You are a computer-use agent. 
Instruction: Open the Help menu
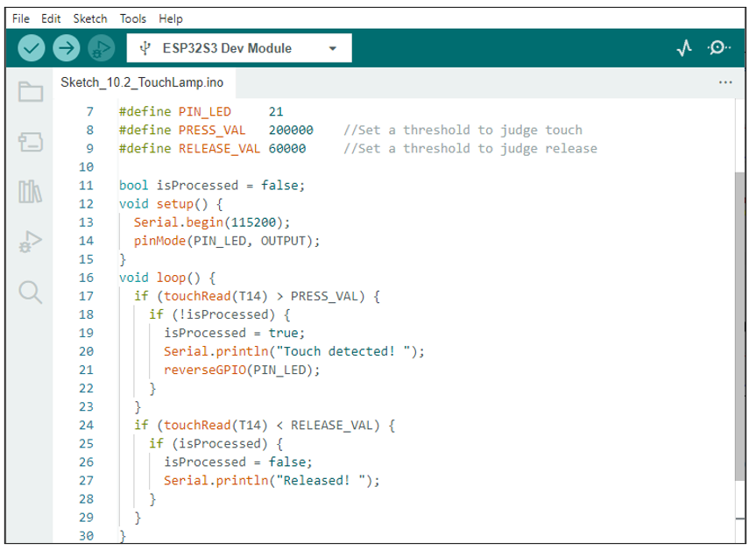(171, 18)
